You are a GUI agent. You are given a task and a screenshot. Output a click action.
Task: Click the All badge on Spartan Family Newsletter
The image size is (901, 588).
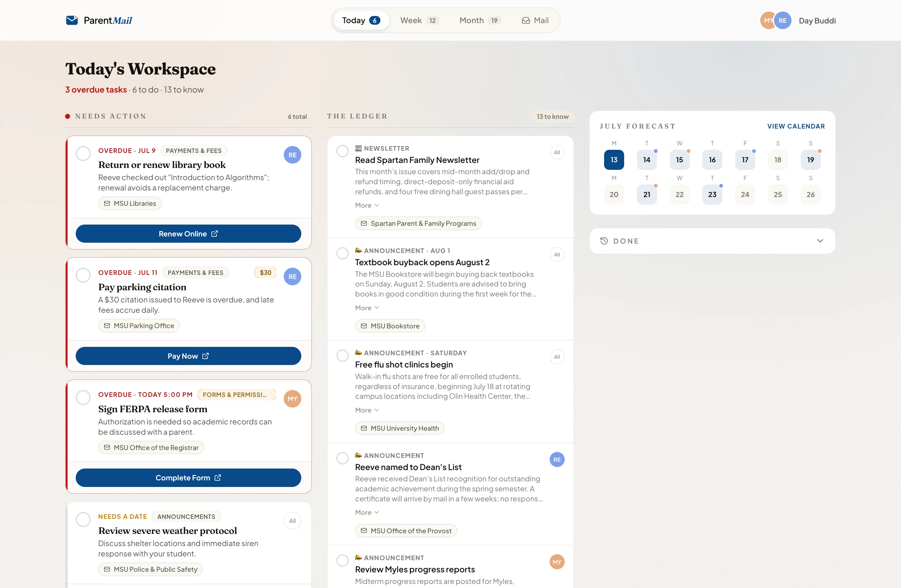(557, 153)
